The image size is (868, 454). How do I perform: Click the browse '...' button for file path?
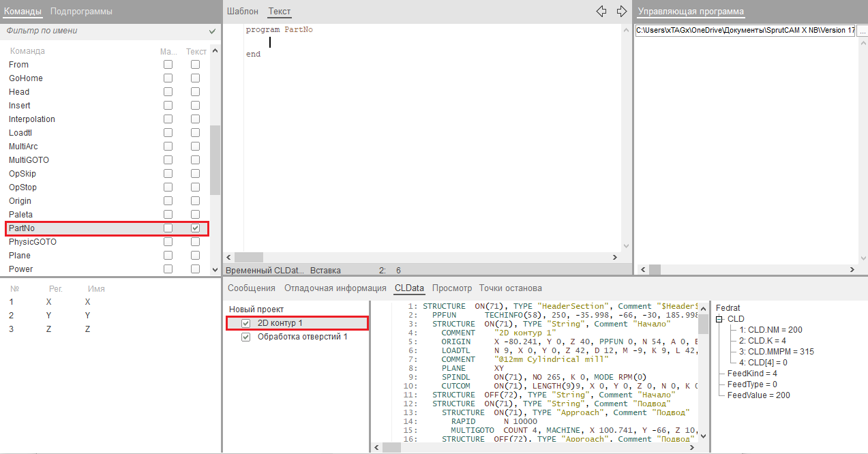pyautogui.click(x=862, y=31)
